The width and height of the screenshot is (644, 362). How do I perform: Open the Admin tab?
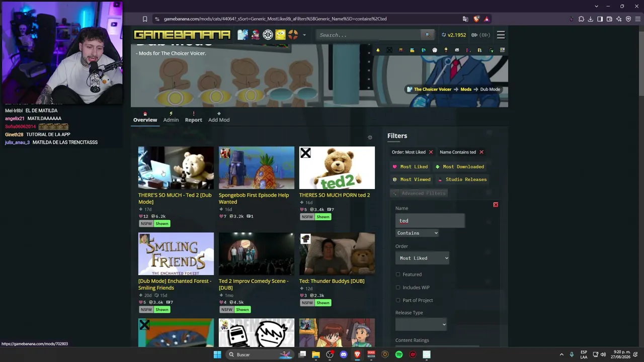[x=171, y=117]
